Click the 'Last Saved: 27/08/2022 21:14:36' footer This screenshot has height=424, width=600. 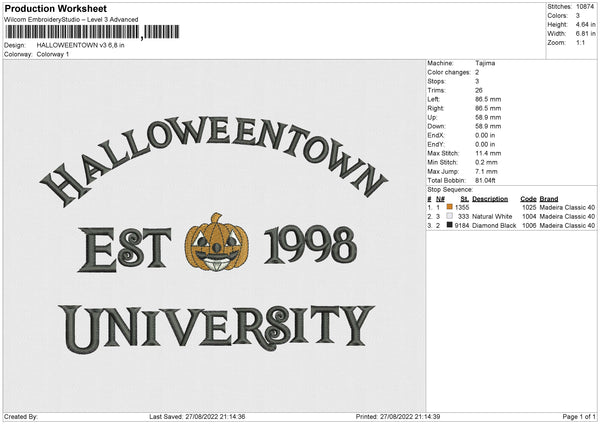[x=197, y=417]
